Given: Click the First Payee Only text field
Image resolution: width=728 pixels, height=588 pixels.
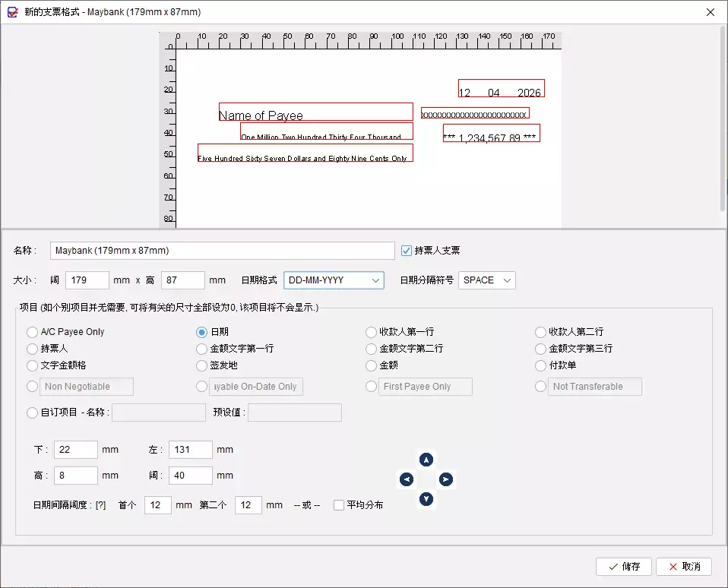Looking at the screenshot, I should point(426,387).
